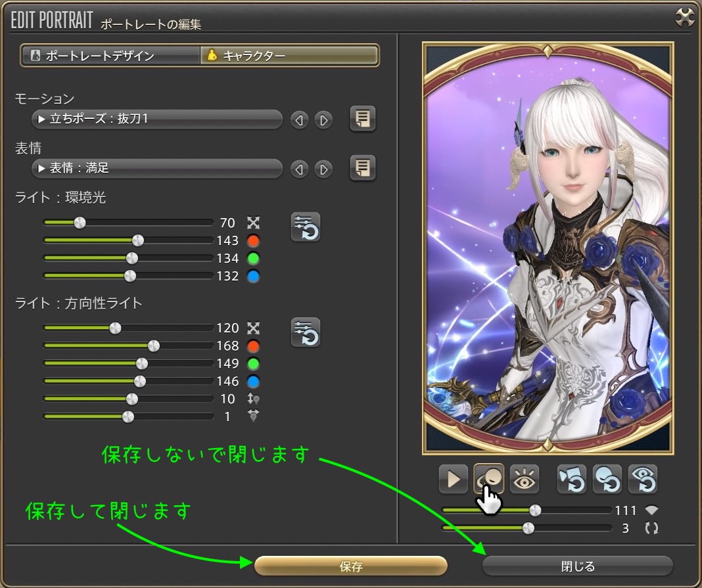Toggle the eyes-toward-camera button
Screen dimensions: 702x588
coord(524,479)
